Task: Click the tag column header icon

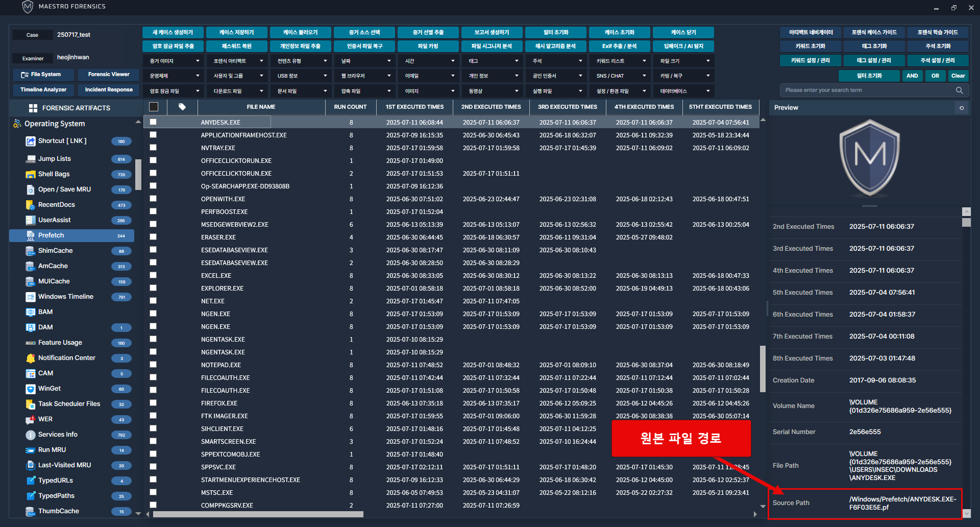Action: [182, 107]
